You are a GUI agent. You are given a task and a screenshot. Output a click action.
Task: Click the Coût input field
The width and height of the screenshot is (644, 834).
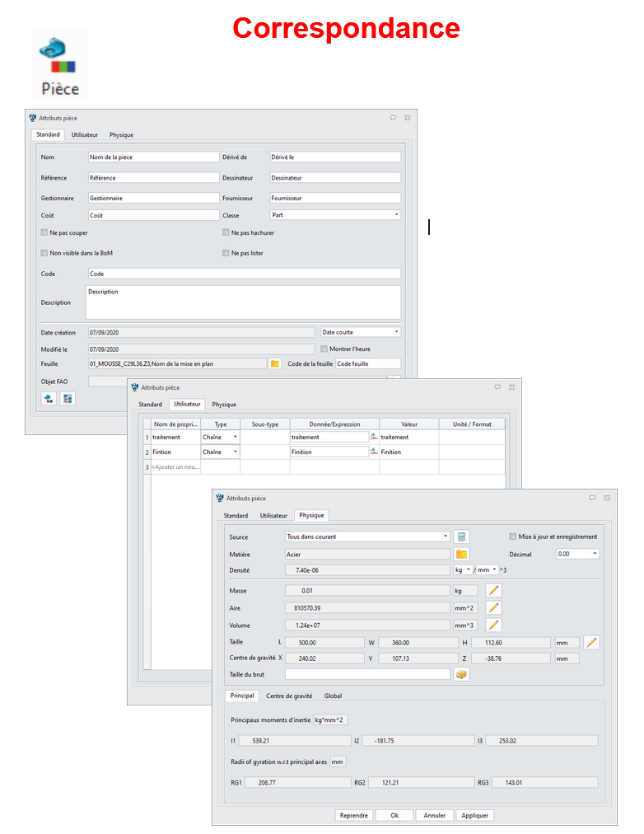tap(153, 215)
